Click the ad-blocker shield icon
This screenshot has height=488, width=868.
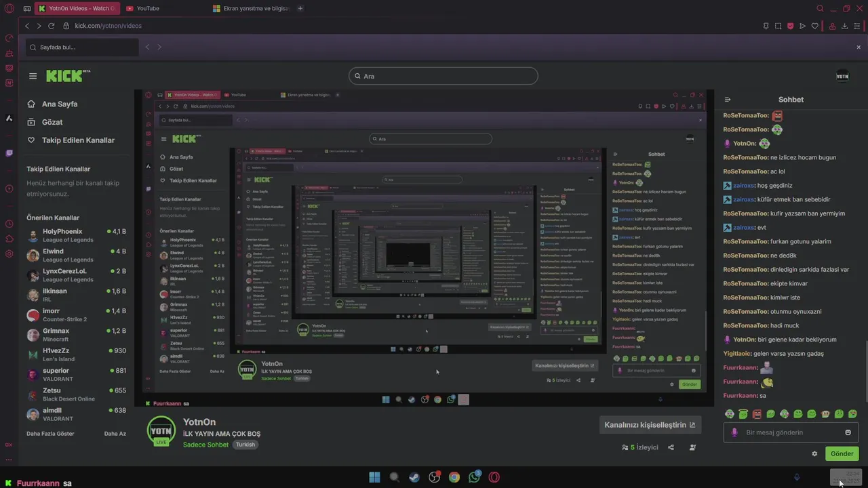(790, 26)
